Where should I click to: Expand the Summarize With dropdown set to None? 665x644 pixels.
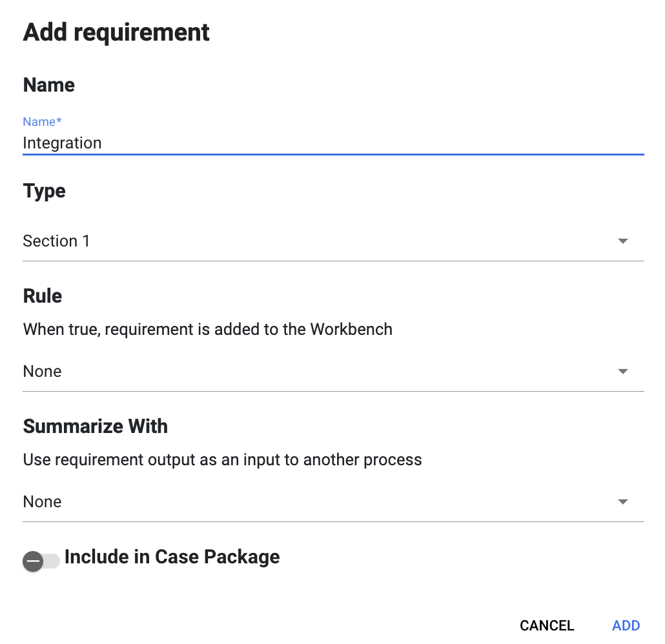pyautogui.click(x=316, y=502)
